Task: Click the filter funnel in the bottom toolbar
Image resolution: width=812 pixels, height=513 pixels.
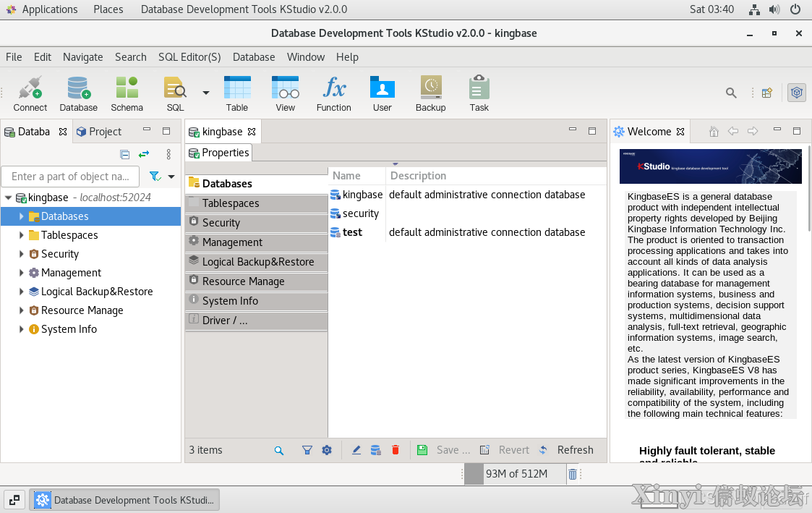Action: 307,450
